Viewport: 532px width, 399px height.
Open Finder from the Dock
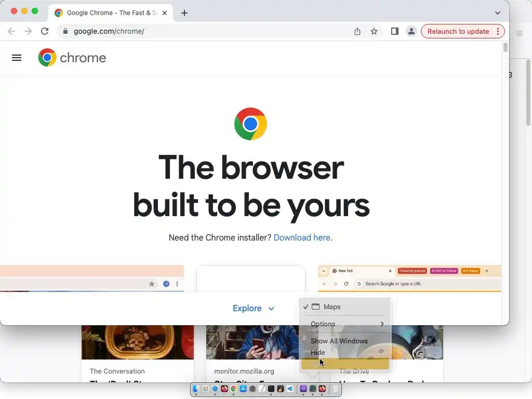[x=196, y=389]
